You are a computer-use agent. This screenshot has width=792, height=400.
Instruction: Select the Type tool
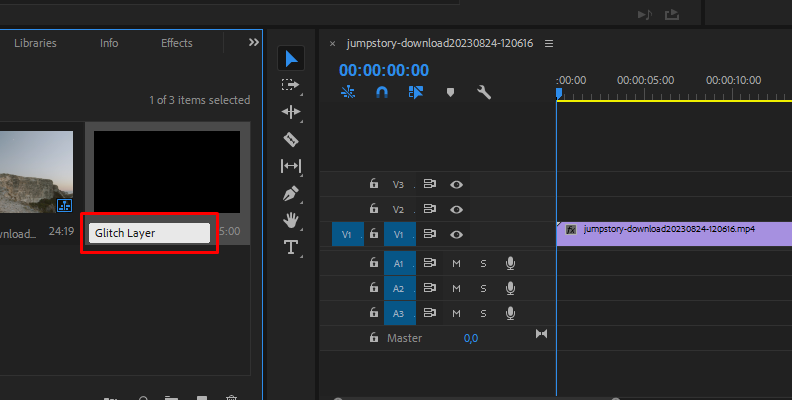[x=291, y=247]
